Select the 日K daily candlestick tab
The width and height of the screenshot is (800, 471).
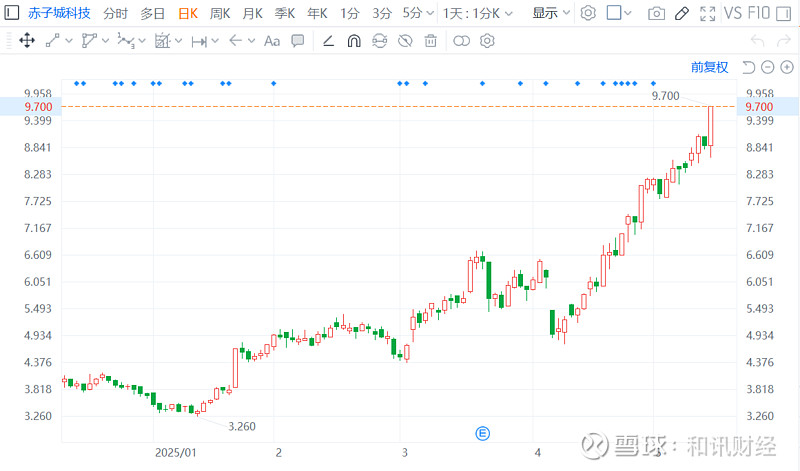coord(188,13)
